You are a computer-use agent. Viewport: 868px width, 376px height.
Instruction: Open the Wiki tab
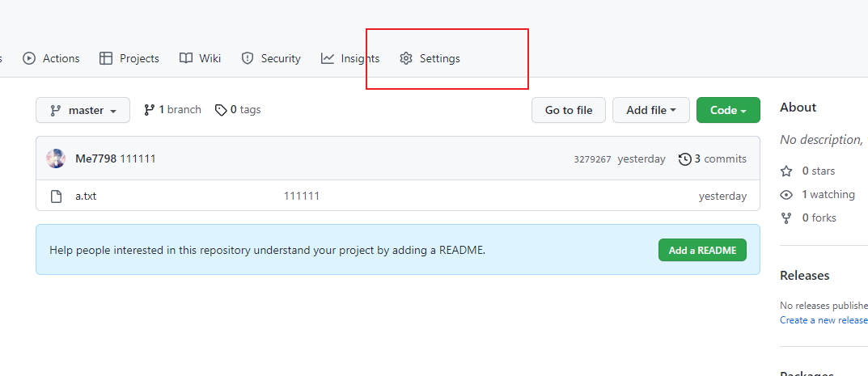[x=201, y=58]
